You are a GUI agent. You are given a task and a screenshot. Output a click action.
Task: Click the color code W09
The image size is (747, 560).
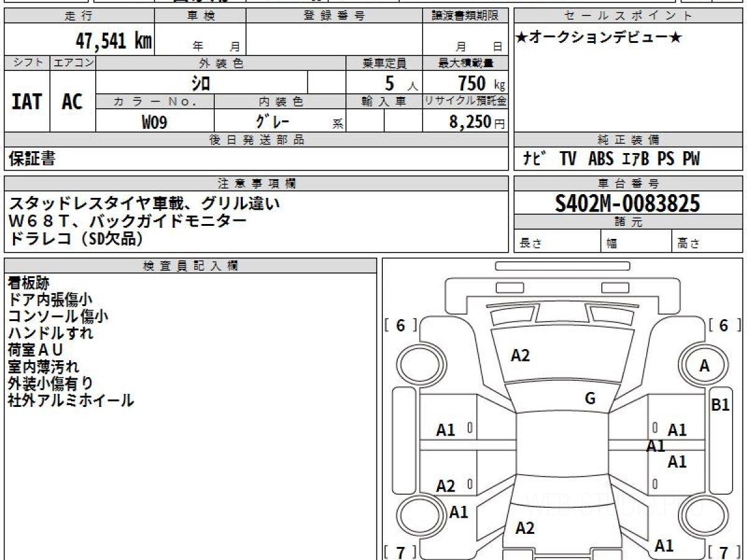coord(154,121)
